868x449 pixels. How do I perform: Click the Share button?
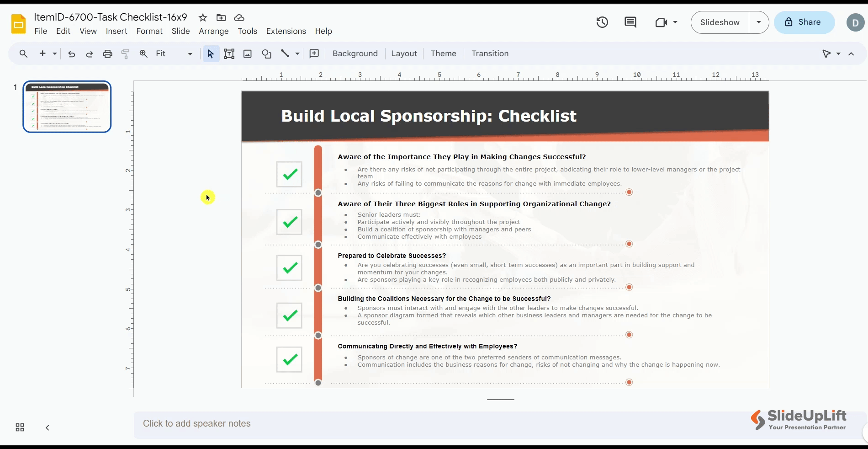point(804,22)
